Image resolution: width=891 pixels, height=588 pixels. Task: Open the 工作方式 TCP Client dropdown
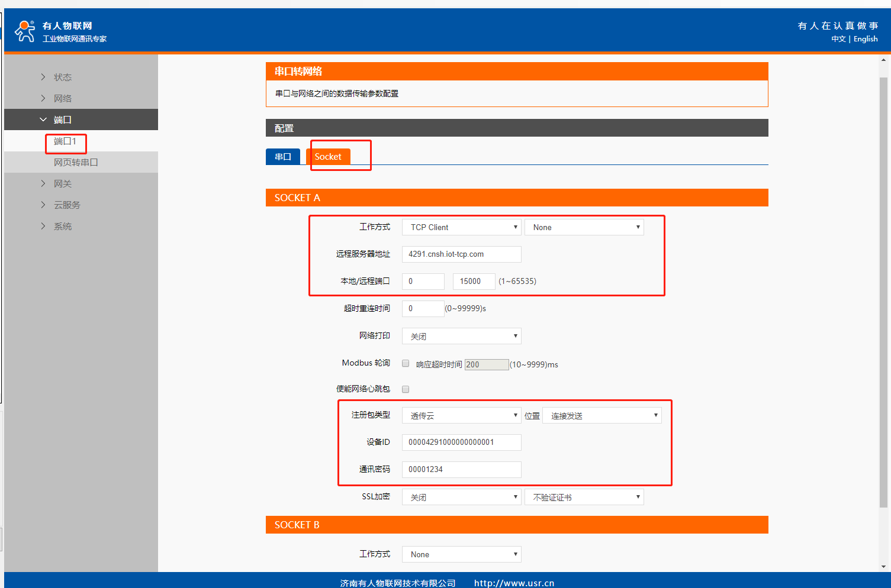(461, 227)
